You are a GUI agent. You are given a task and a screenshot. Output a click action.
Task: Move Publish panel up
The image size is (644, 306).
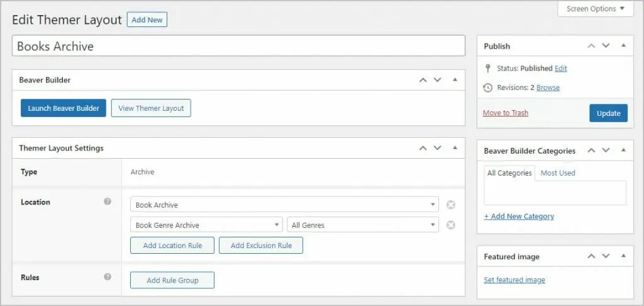tap(591, 46)
